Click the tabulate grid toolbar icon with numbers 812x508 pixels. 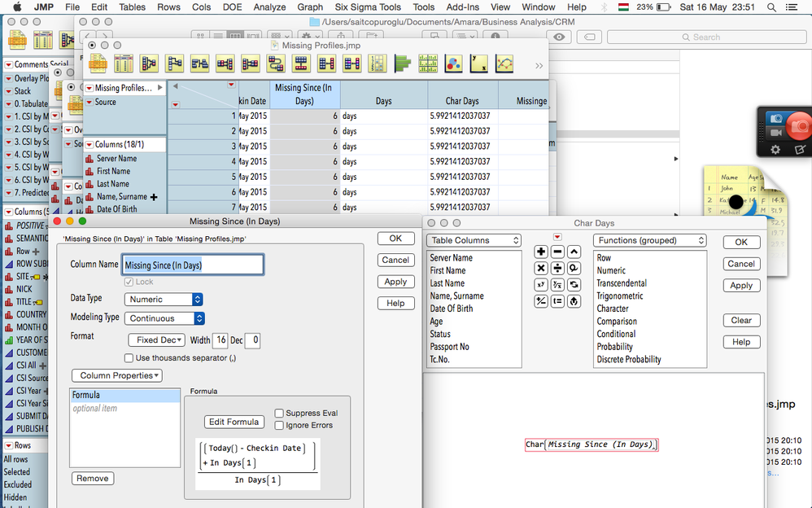(377, 63)
